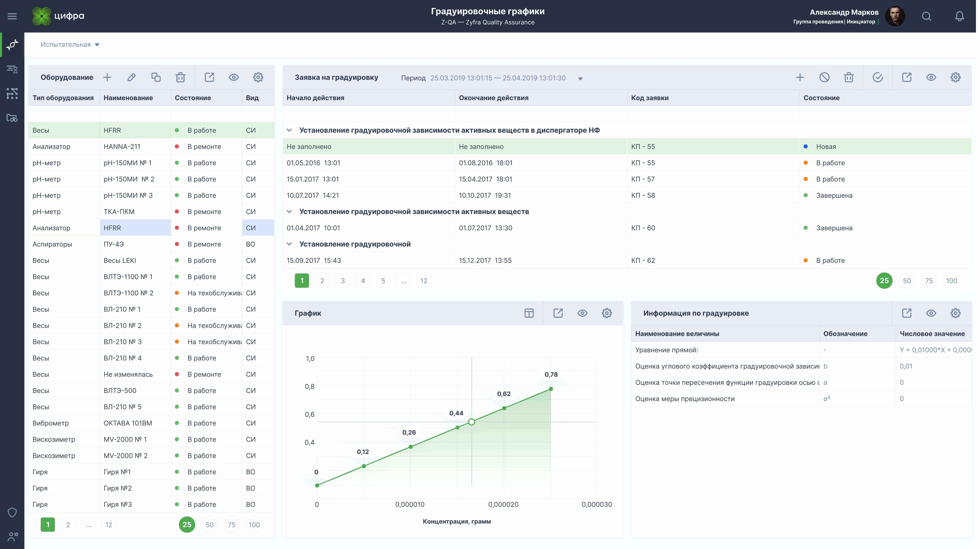
Task: Collapse the group ending with активных веществ
Action: point(289,212)
